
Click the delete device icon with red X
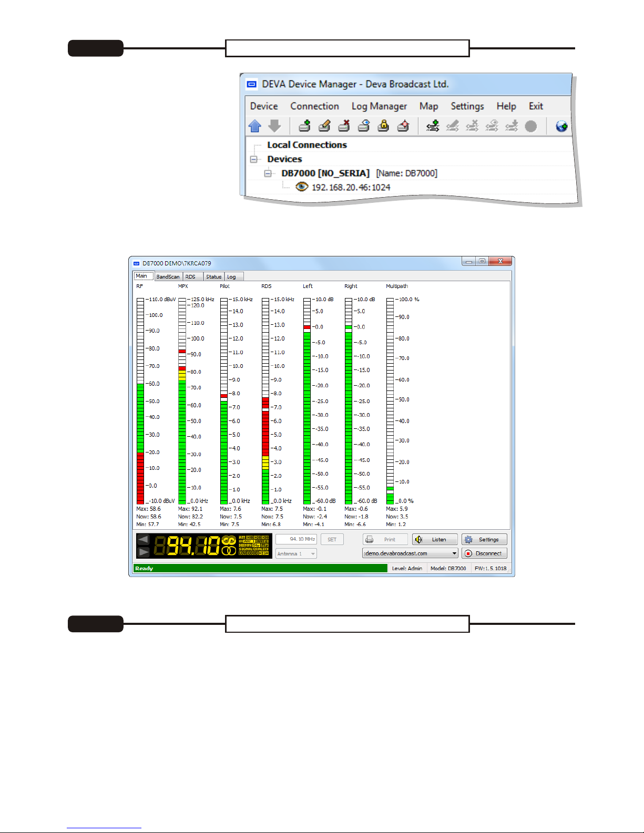coord(344,126)
